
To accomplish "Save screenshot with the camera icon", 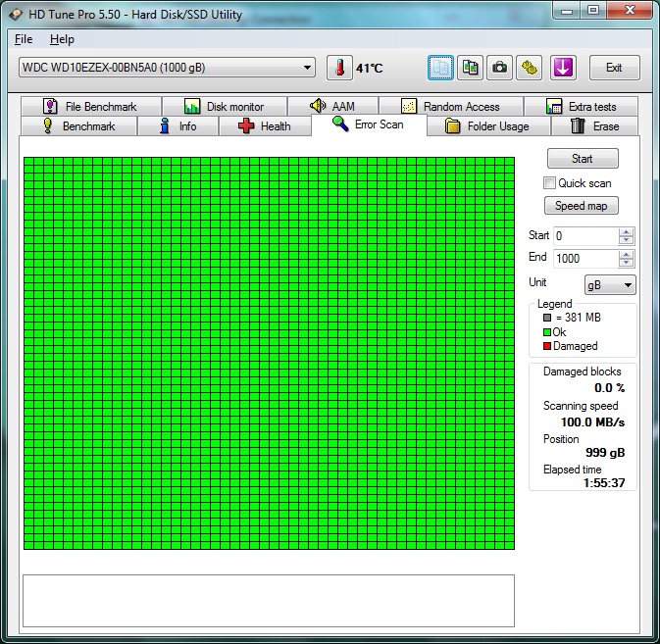I will pos(499,68).
